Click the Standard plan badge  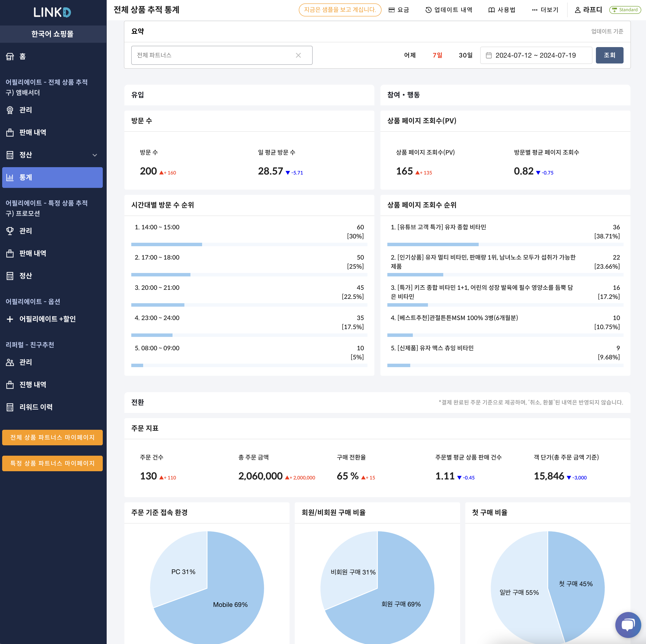pos(625,10)
